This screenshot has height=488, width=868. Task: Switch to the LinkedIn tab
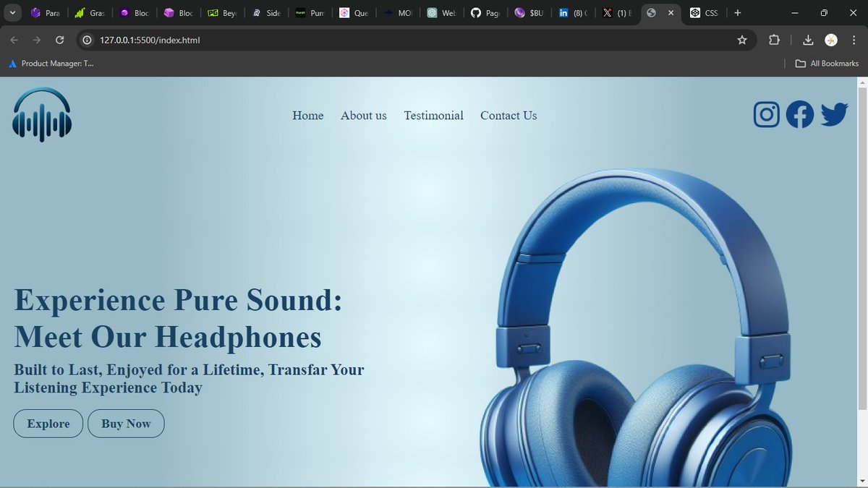(x=574, y=13)
